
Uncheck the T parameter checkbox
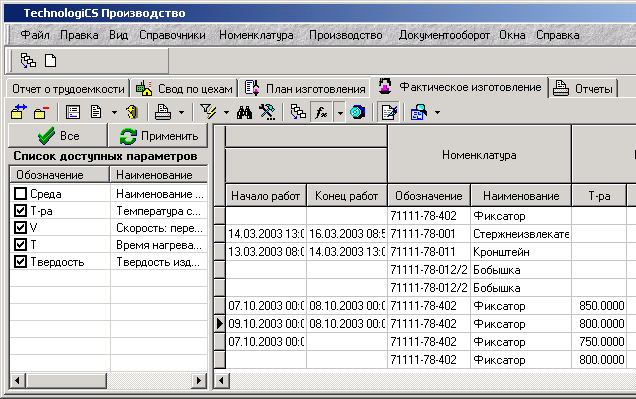click(x=20, y=245)
